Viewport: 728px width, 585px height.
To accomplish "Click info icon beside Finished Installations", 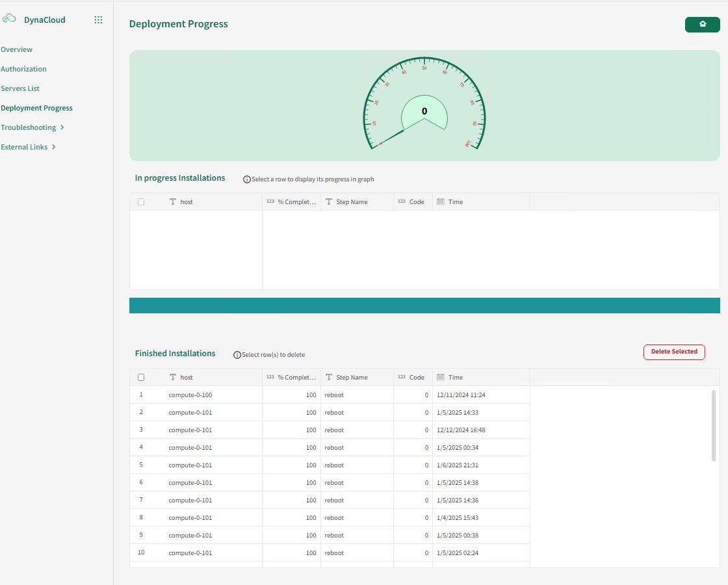I will click(237, 355).
